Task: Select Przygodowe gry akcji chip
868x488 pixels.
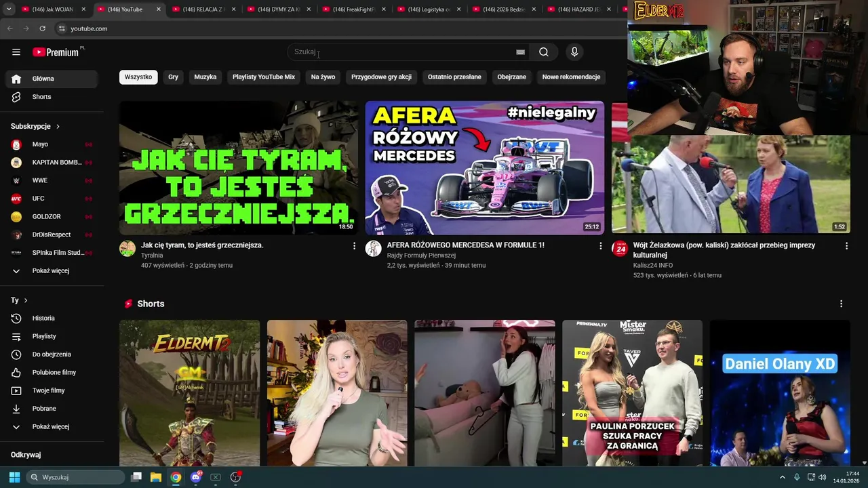Action: (x=381, y=77)
